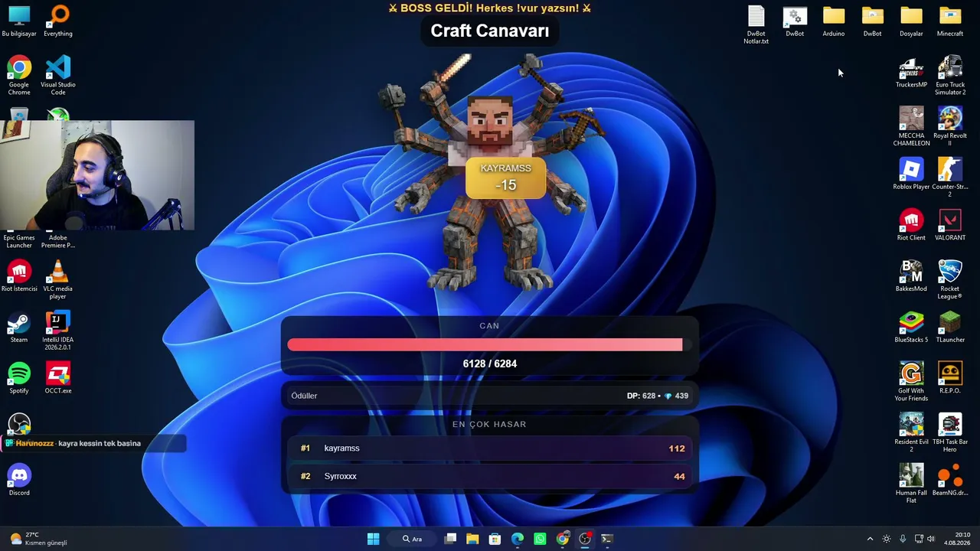Viewport: 980px width, 551px height.
Task: Launch Royal Revolt II from the desktop
Action: click(x=950, y=126)
